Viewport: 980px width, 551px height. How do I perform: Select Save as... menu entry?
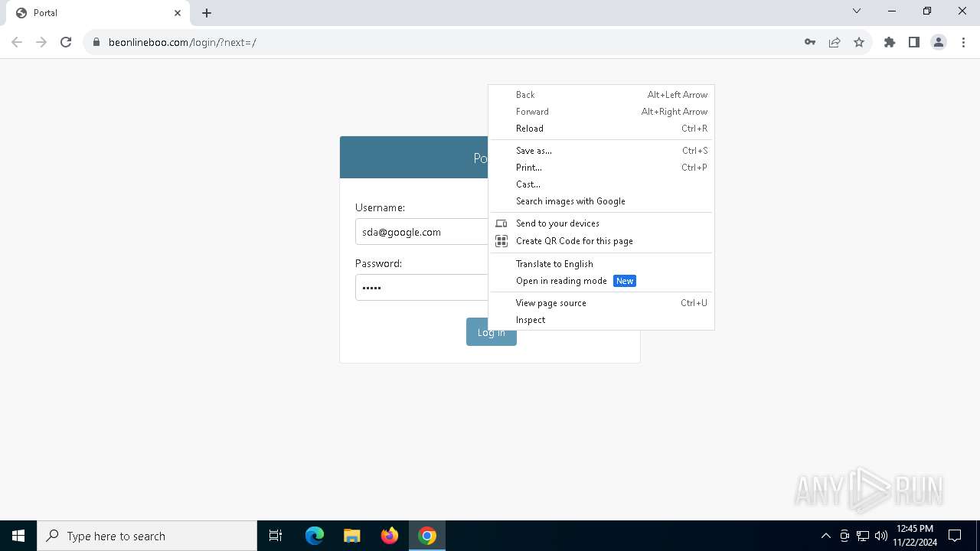click(601, 151)
